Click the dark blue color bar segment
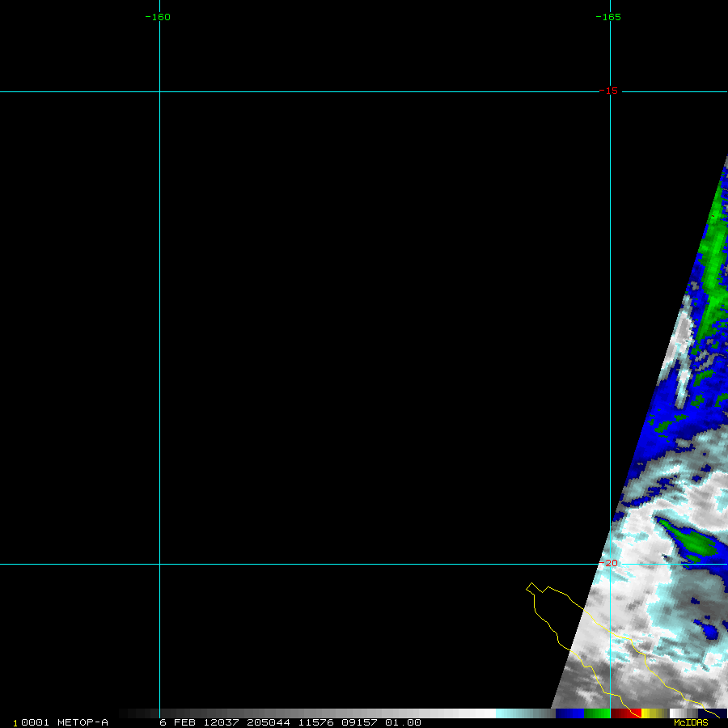This screenshot has width=728, height=728. click(569, 713)
